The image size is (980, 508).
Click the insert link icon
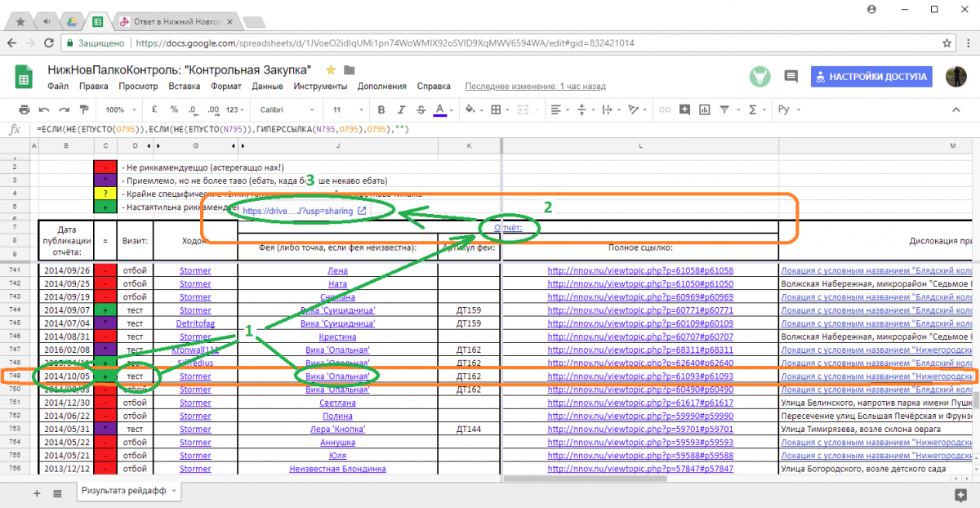(665, 109)
